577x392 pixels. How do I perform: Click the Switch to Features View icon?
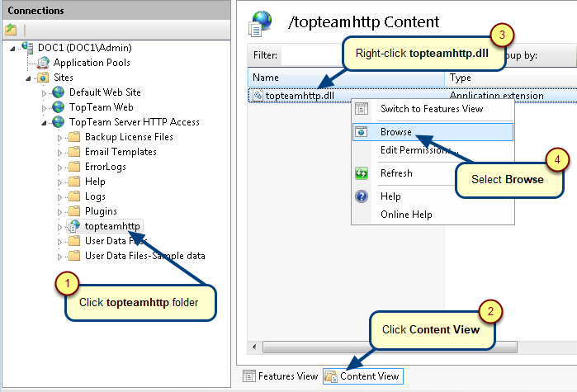pyautogui.click(x=362, y=109)
